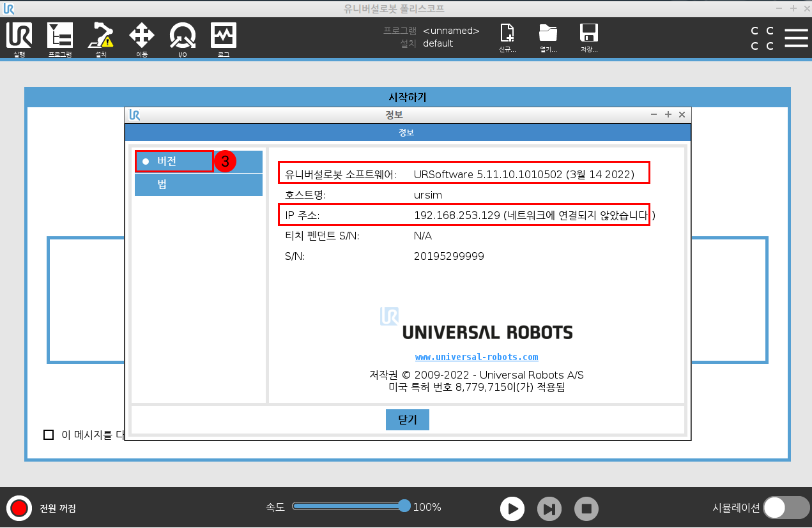Open the hamburger menu at top right
This screenshot has height=528, width=812.
[796, 38]
